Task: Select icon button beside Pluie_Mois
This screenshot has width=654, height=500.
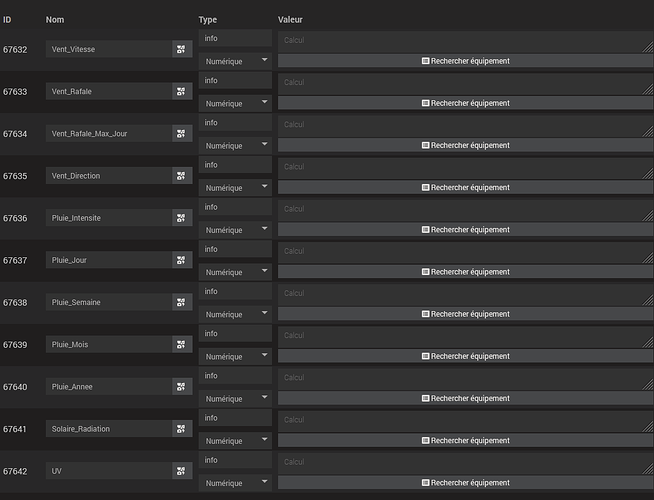Action: pos(182,344)
